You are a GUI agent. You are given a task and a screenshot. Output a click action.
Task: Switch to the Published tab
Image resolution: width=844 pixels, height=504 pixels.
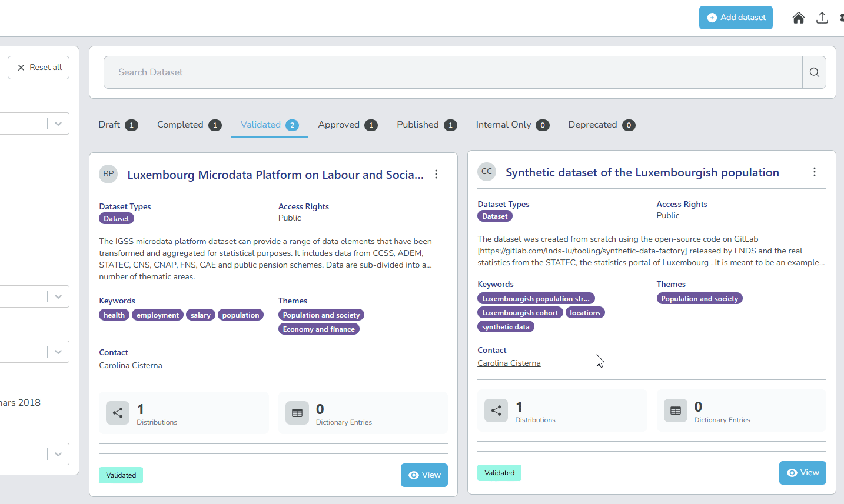coord(426,125)
